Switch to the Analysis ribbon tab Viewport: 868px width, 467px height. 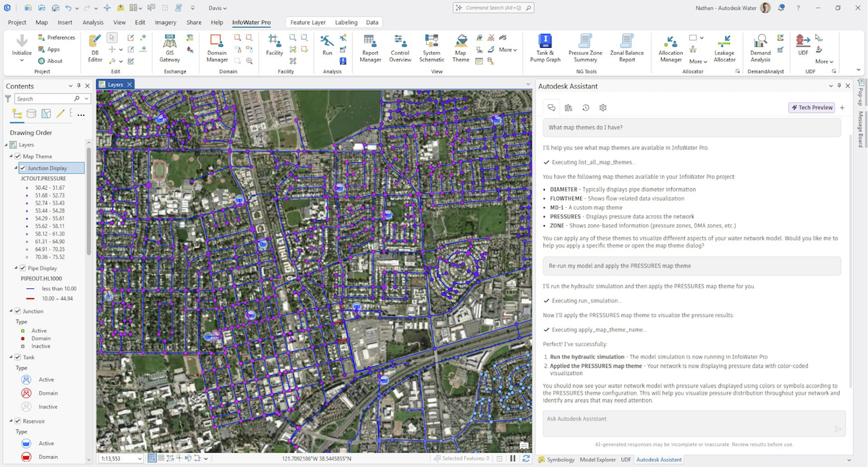(x=93, y=22)
